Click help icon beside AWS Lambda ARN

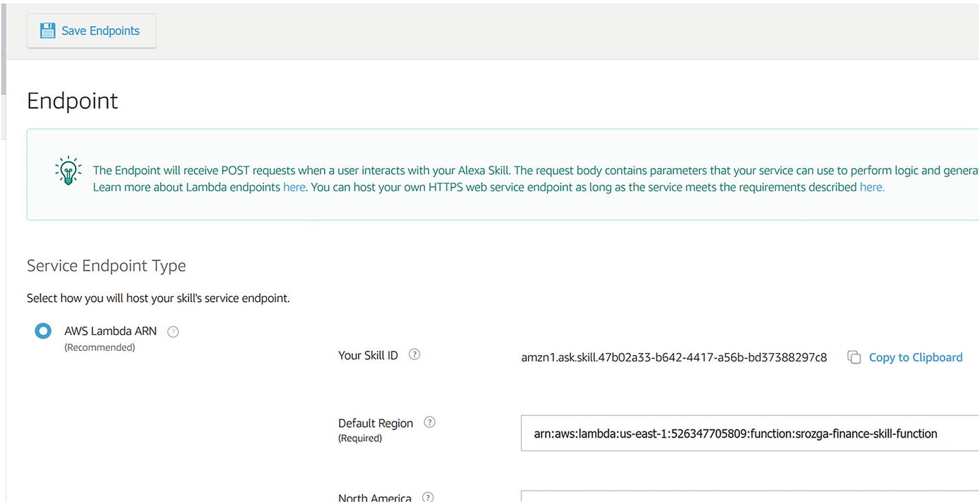173,332
